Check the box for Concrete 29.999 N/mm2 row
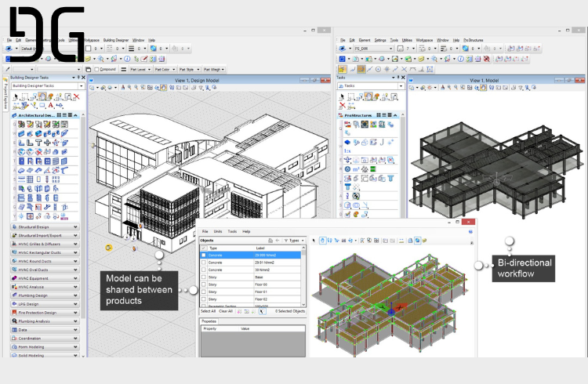Image resolution: width=588 pixels, height=384 pixels. tap(204, 255)
